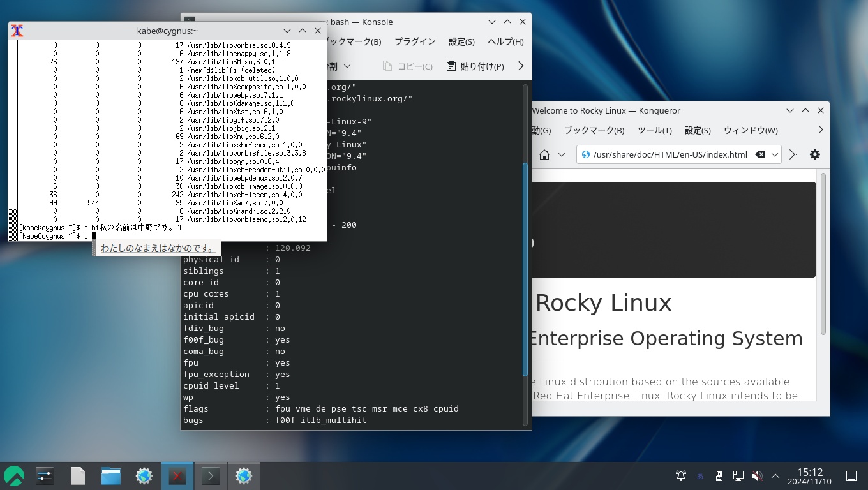
Task: Open the プラグイン(P) menu in Konsole
Action: (x=415, y=41)
